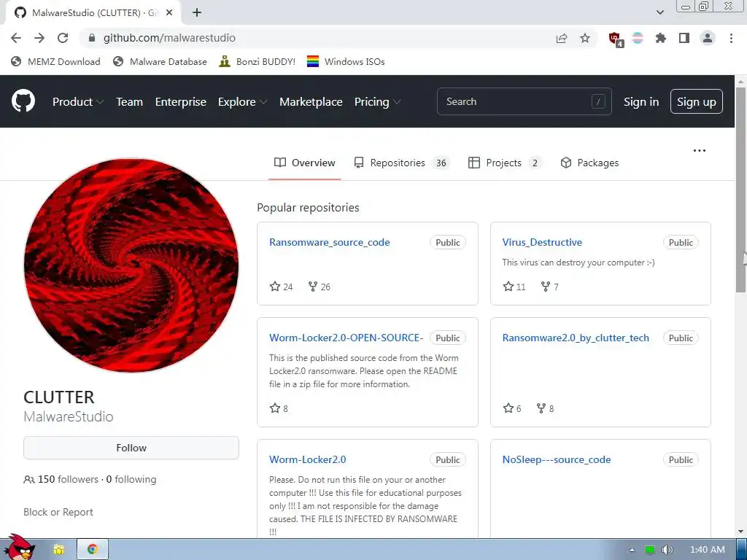Follow the CLUTTER user

point(131,448)
